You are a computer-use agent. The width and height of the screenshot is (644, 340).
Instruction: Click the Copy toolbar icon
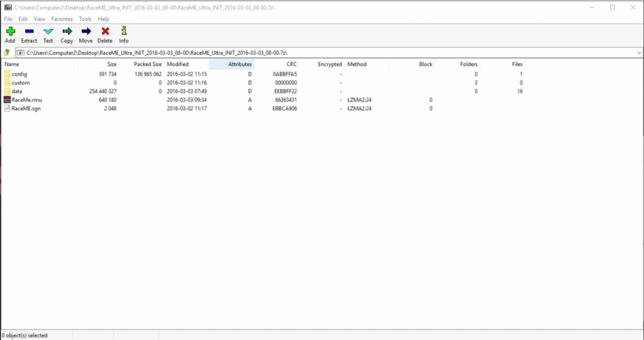(x=67, y=31)
